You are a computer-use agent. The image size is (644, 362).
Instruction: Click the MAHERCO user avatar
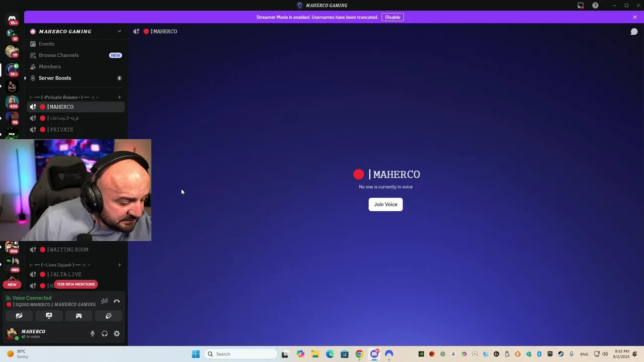12,333
